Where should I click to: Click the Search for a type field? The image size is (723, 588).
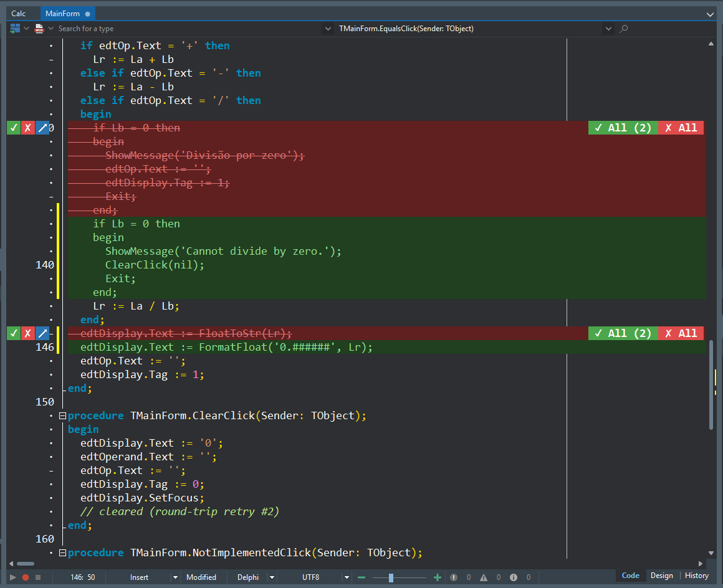188,29
